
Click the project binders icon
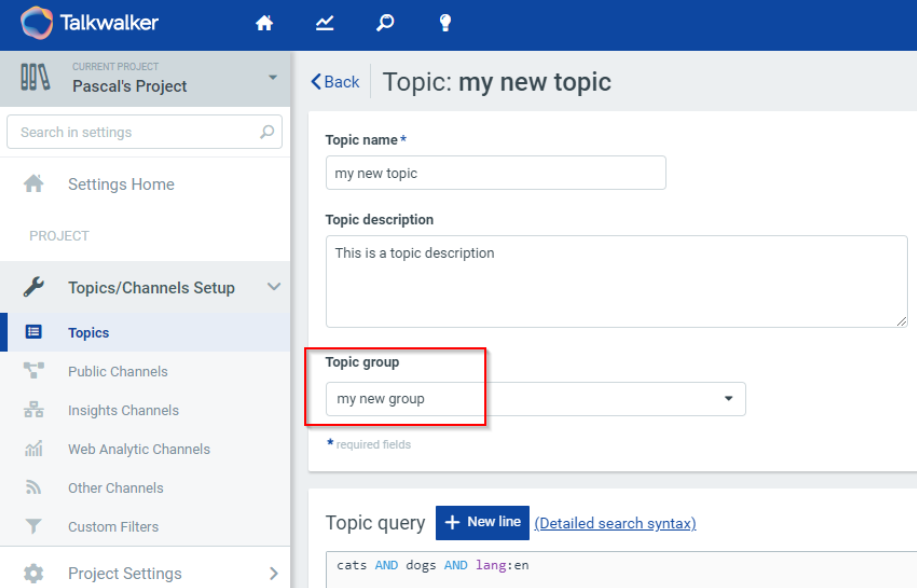click(35, 77)
